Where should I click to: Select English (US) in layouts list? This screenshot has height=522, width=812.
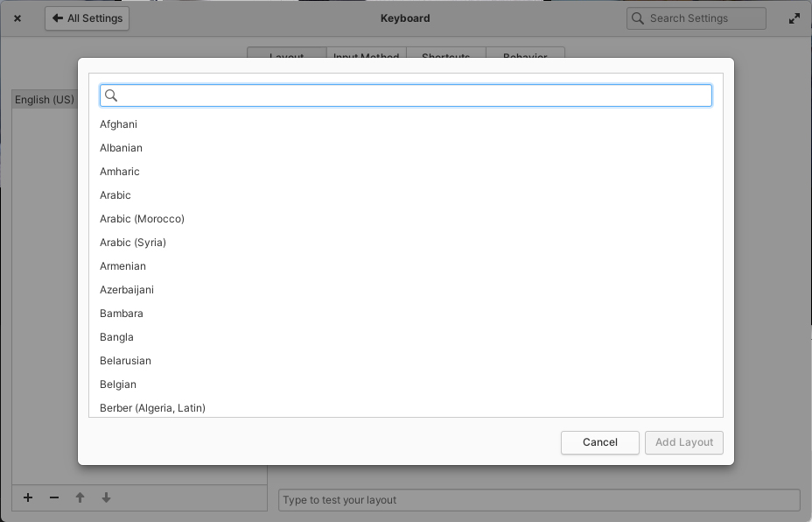45,100
